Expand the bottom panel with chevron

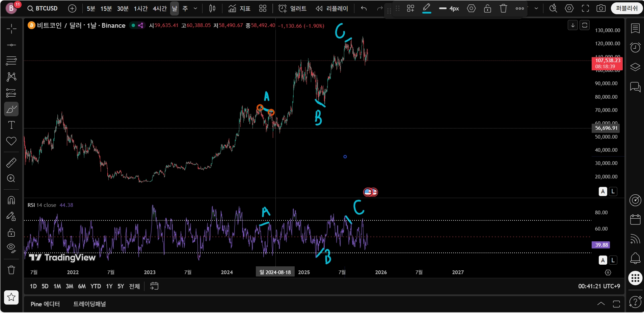[601, 304]
